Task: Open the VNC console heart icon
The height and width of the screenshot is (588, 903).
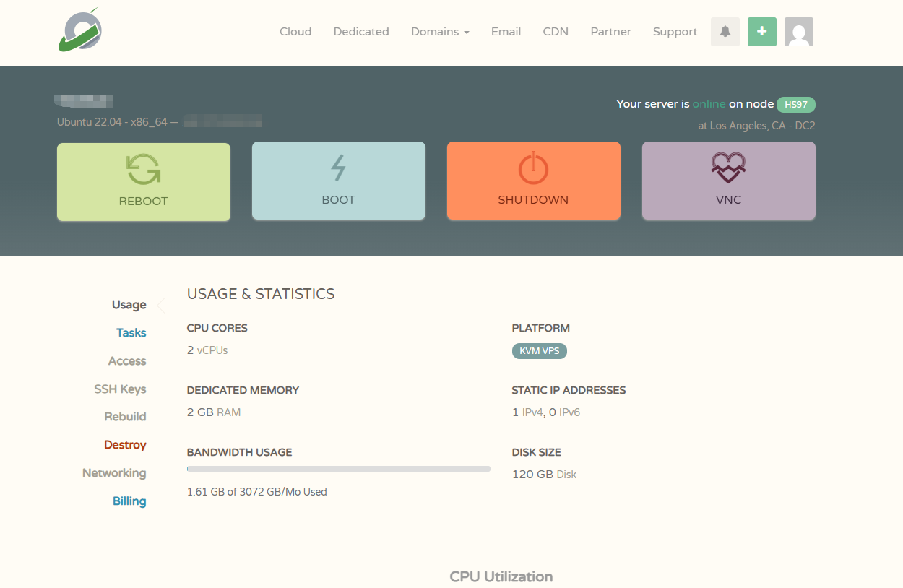Action: pyautogui.click(x=728, y=168)
